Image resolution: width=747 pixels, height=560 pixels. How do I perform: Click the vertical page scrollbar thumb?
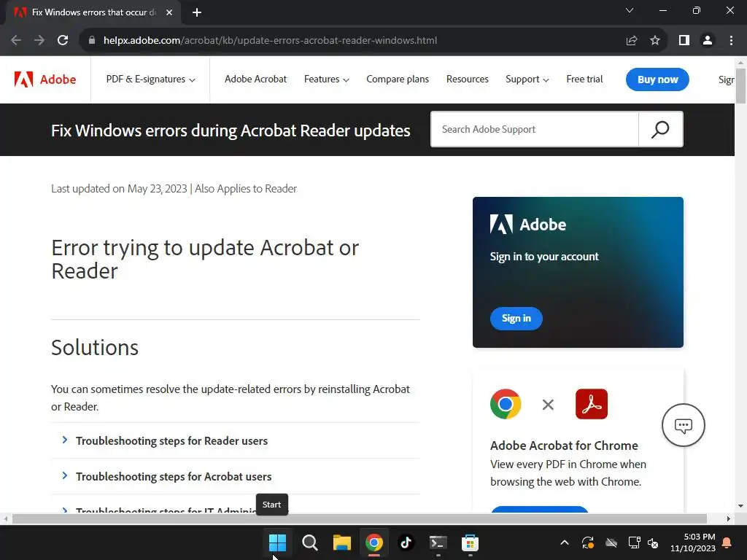pos(741,85)
